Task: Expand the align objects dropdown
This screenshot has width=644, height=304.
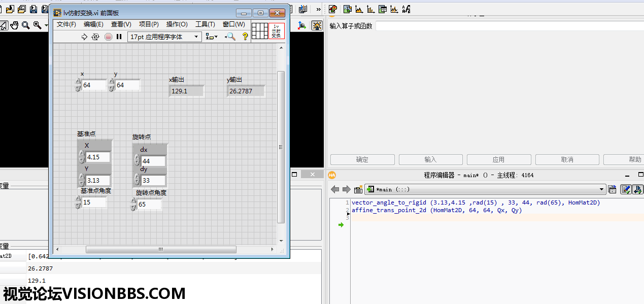Action: 212,37
